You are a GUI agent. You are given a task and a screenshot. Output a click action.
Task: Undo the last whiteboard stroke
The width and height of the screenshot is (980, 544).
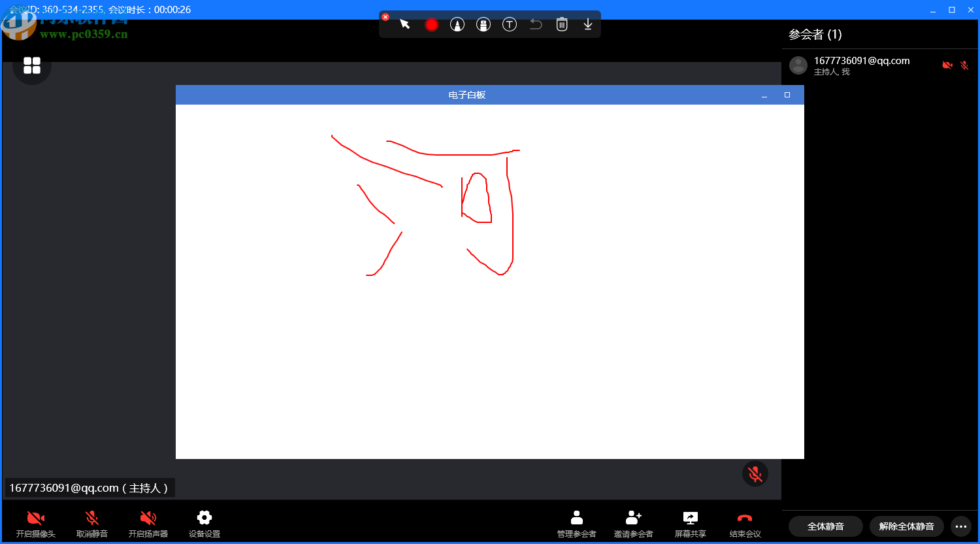pyautogui.click(x=536, y=24)
